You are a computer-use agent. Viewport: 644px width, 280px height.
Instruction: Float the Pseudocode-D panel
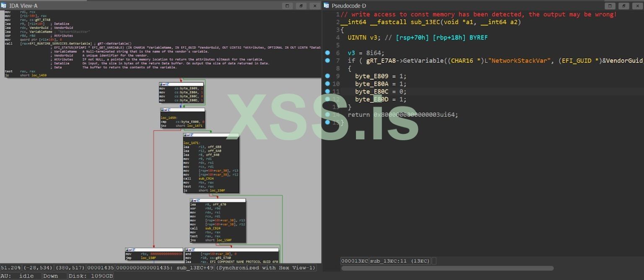pyautogui.click(x=623, y=5)
